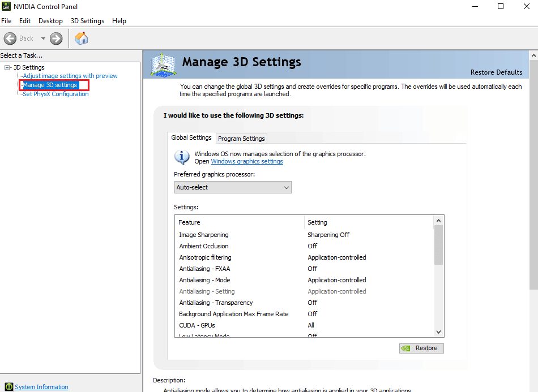The image size is (538, 392).
Task: Click main page scroll up arrow
Action: 533,55
